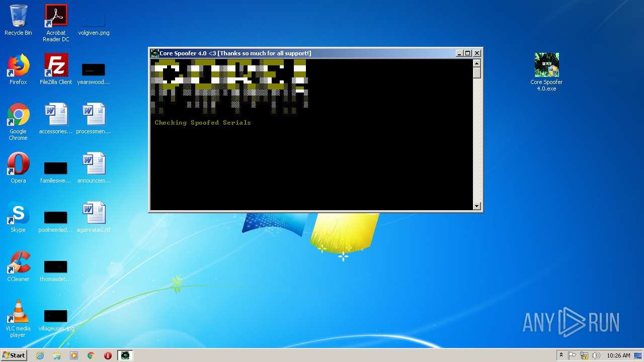
Task: Click the 'Checking Spoofed Serials' text
Action: click(x=203, y=123)
